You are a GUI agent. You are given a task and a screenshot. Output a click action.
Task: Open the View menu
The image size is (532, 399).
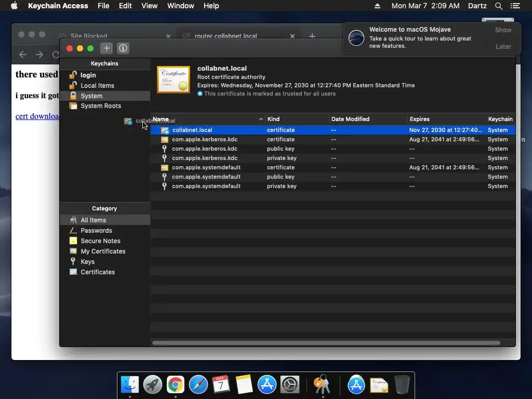(x=149, y=6)
